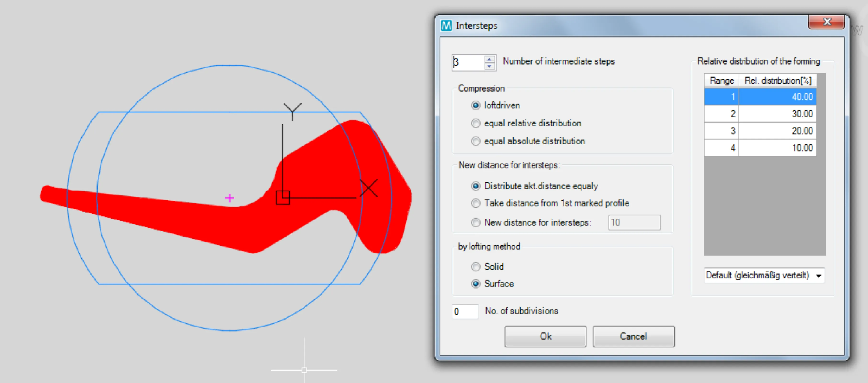The width and height of the screenshot is (868, 383).
Task: Decrease intermediate steps with down arrow
Action: coord(489,66)
